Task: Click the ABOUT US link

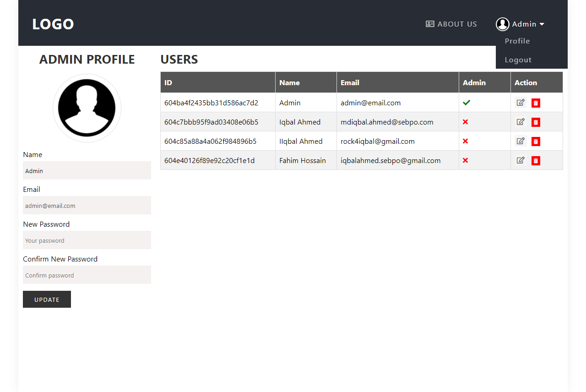Action: [456, 24]
